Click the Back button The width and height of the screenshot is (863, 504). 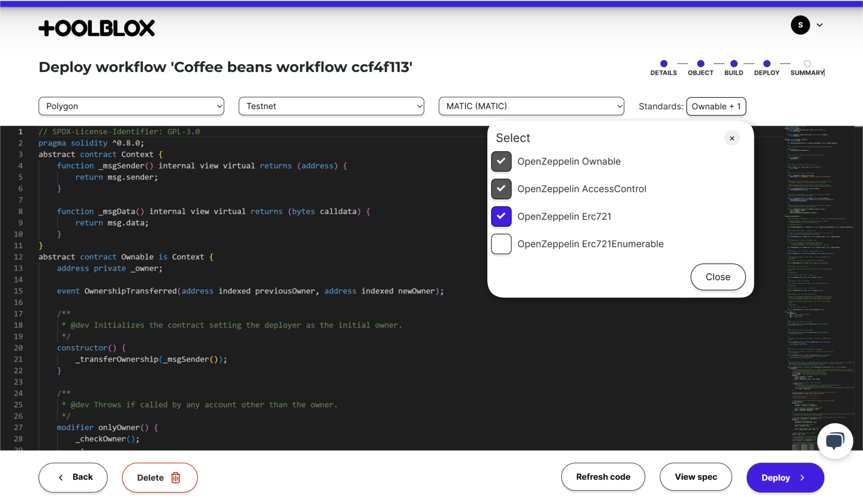pyautogui.click(x=73, y=478)
